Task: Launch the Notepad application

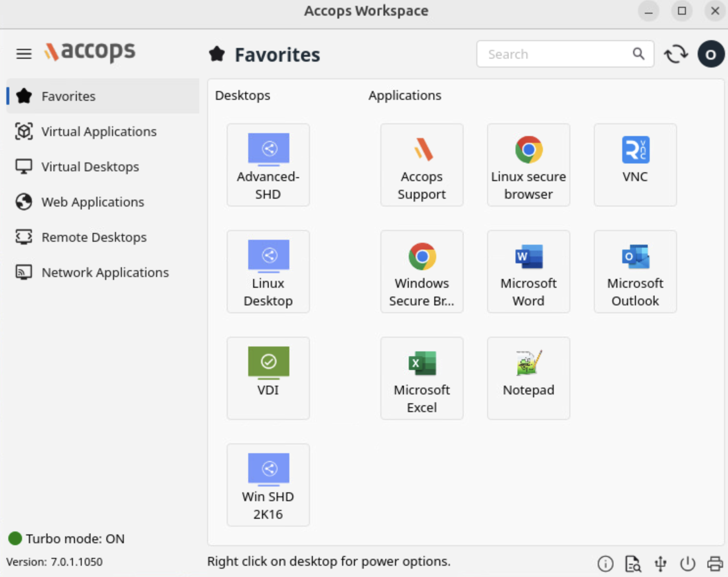Action: coord(528,378)
